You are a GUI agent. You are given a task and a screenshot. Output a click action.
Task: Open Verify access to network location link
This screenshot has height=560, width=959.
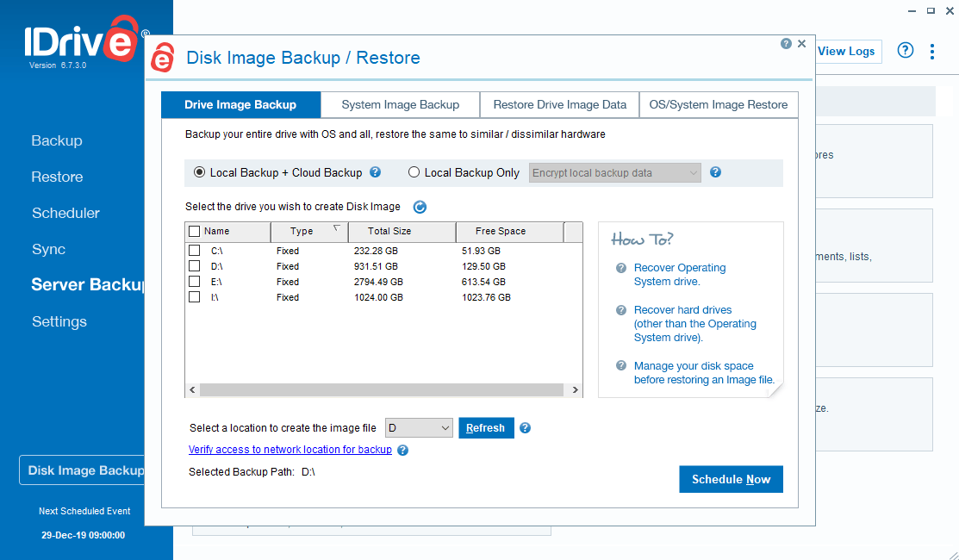pos(290,449)
